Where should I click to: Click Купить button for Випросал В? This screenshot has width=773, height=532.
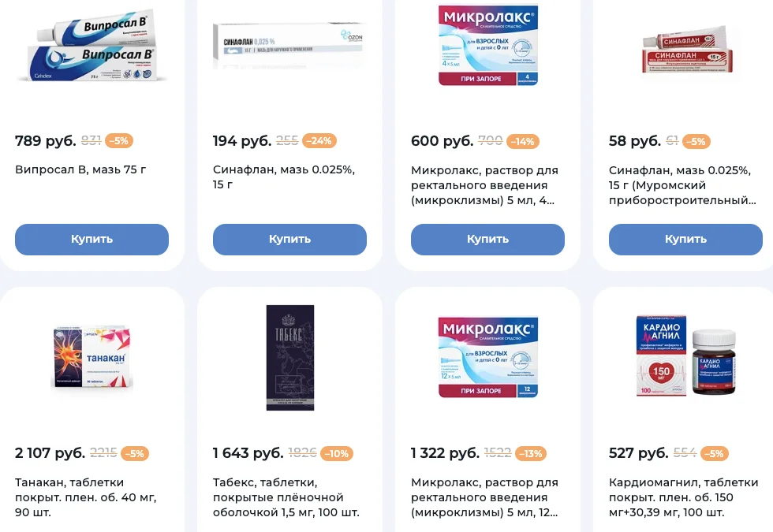[x=91, y=240]
